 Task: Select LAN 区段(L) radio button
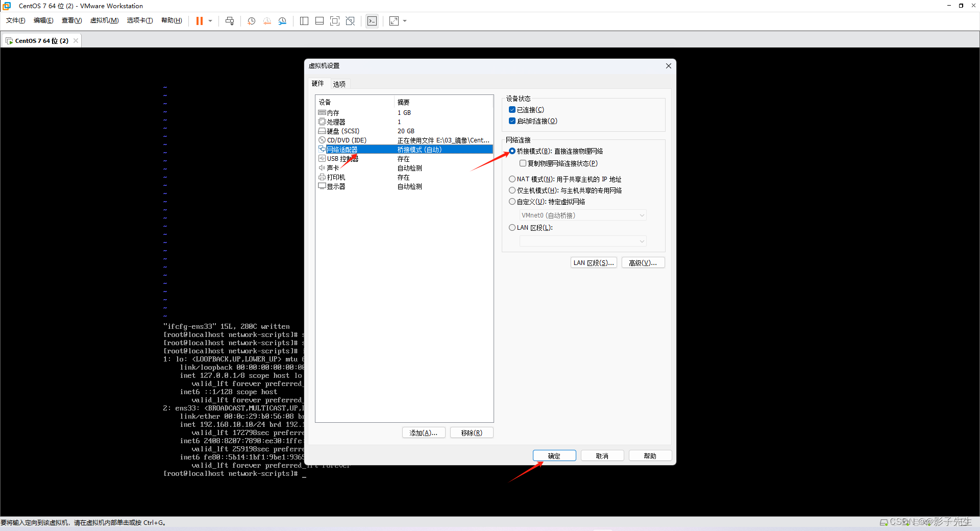point(512,228)
